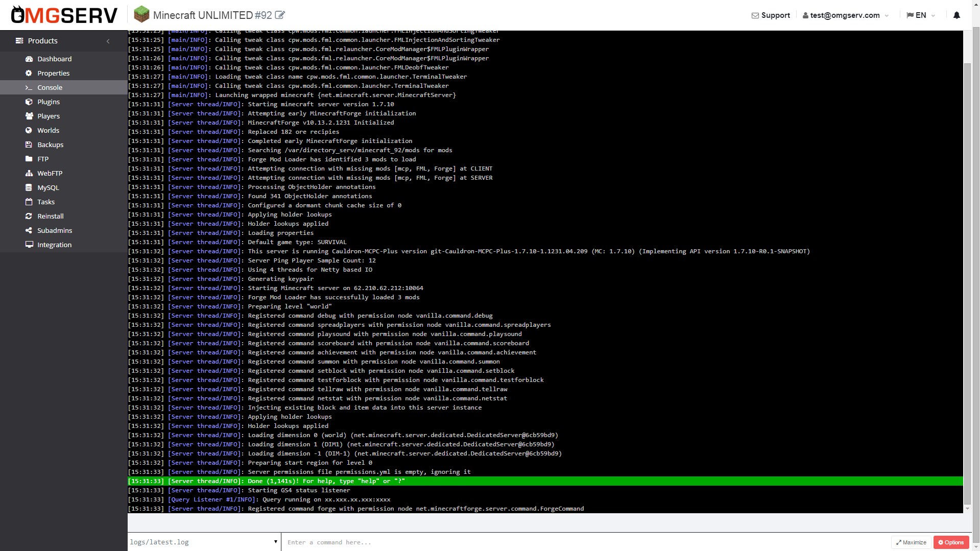Click the Integration monitor icon

pos(29,245)
